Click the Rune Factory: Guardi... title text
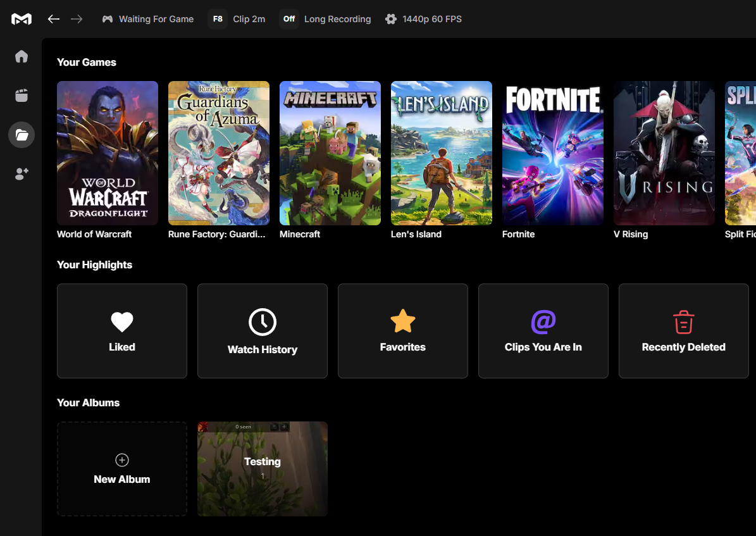Screen dimensions: 756x536 pyautogui.click(x=216, y=234)
